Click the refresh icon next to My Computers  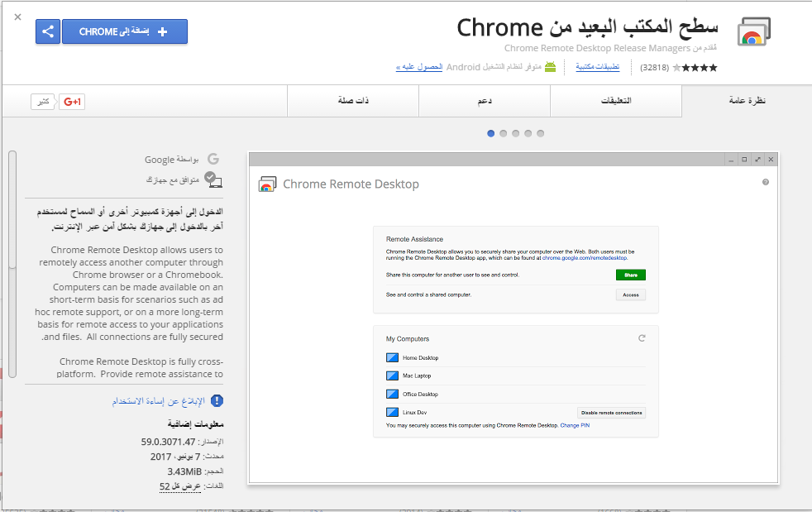click(x=642, y=338)
